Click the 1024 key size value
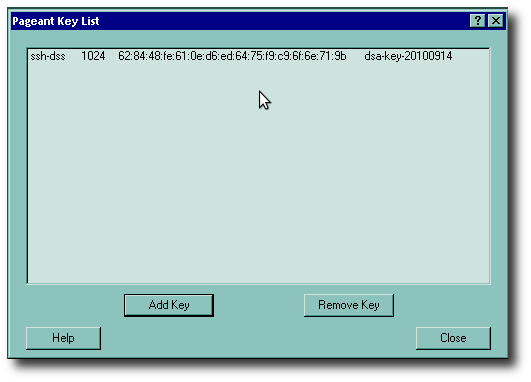Image resolution: width=531 pixels, height=382 pixels. point(93,56)
